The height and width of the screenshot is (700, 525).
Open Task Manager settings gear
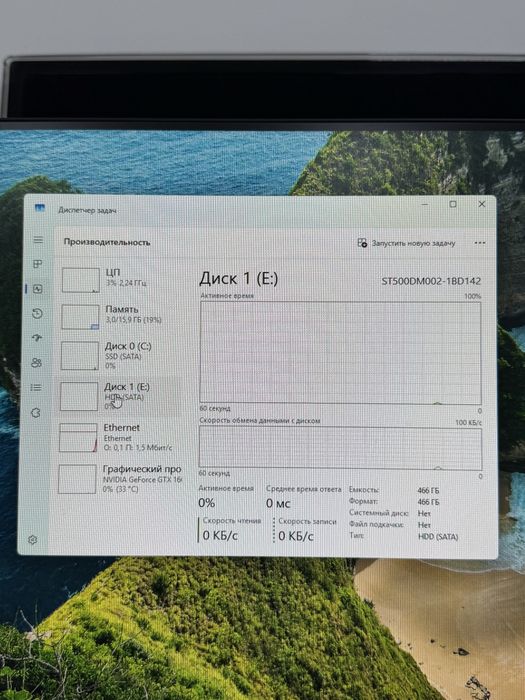point(33,540)
